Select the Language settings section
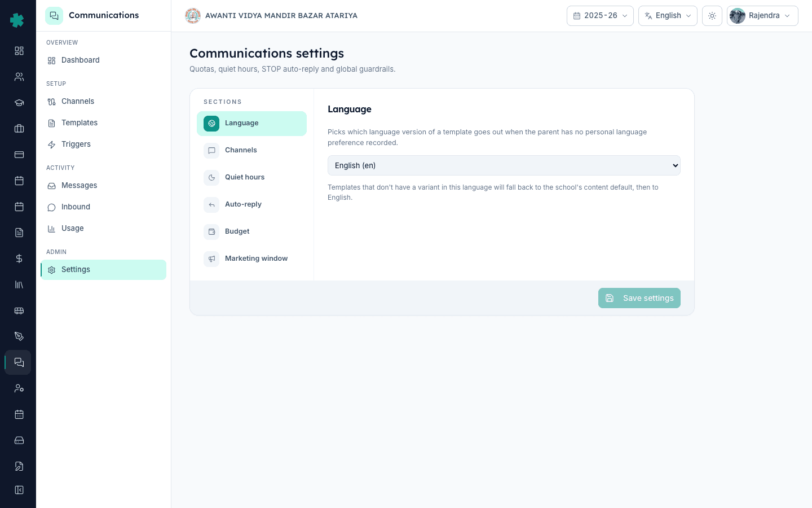The width and height of the screenshot is (812, 508). tap(251, 124)
